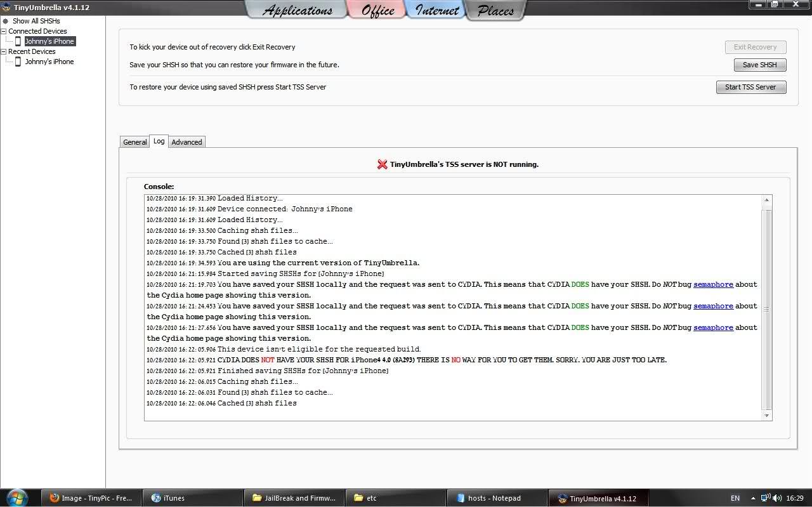
Task: Click log line 'This device isn't eligible for the requested build.'
Action: pyautogui.click(x=319, y=349)
